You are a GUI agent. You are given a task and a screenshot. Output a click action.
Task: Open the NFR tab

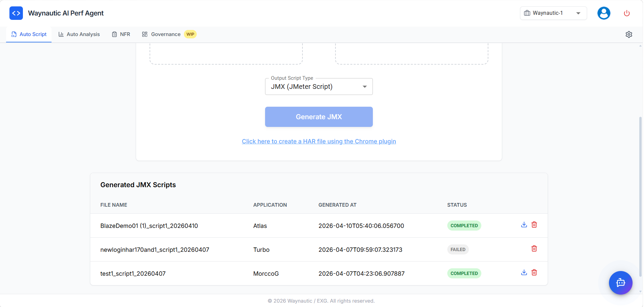pyautogui.click(x=121, y=34)
